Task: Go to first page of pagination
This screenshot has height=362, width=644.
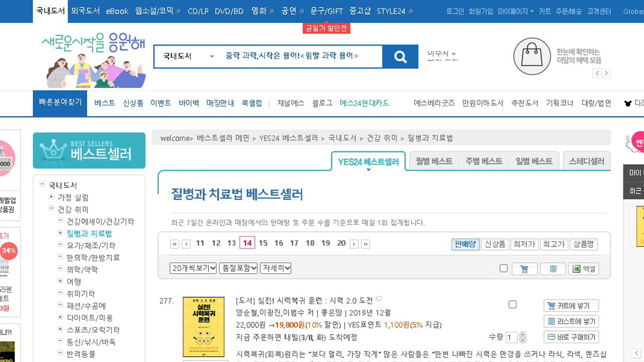Action: pos(175,244)
